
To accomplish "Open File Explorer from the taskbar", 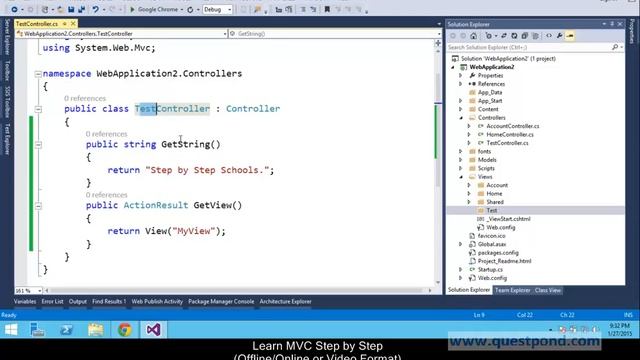I will [96, 329].
